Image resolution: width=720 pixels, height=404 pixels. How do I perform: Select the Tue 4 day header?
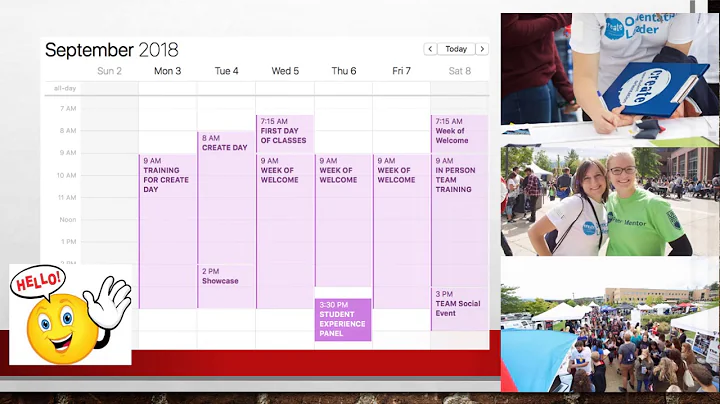click(226, 71)
